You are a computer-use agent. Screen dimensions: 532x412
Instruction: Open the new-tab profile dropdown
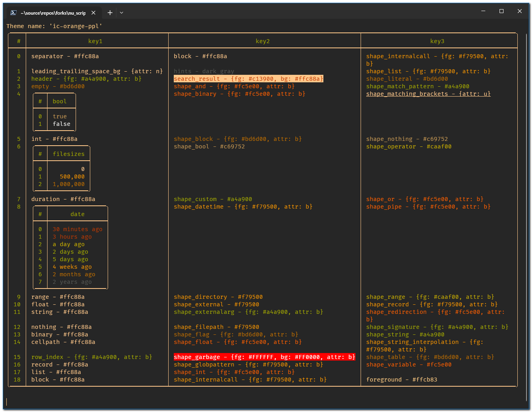click(122, 13)
